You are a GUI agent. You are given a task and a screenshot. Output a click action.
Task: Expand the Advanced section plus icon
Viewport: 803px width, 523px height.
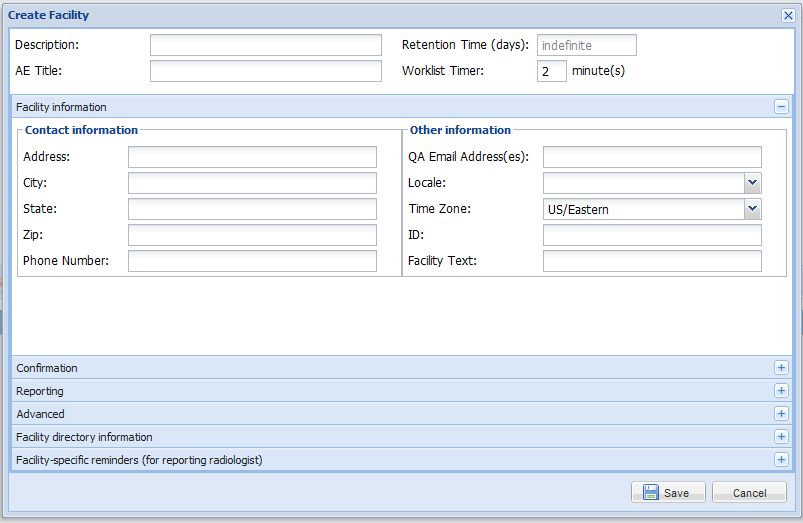[781, 413]
